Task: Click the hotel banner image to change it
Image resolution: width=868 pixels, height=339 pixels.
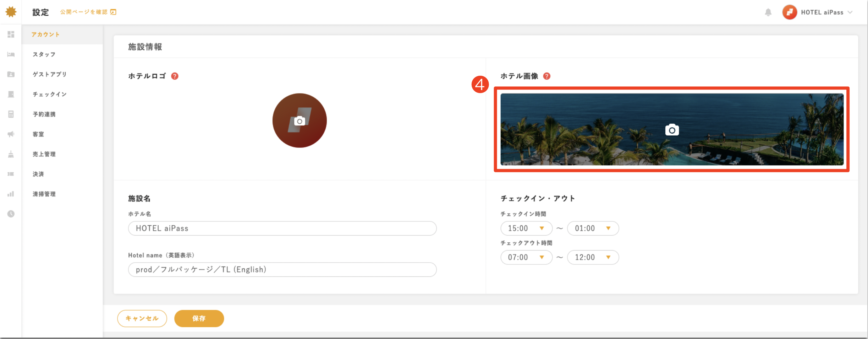Action: 672,129
